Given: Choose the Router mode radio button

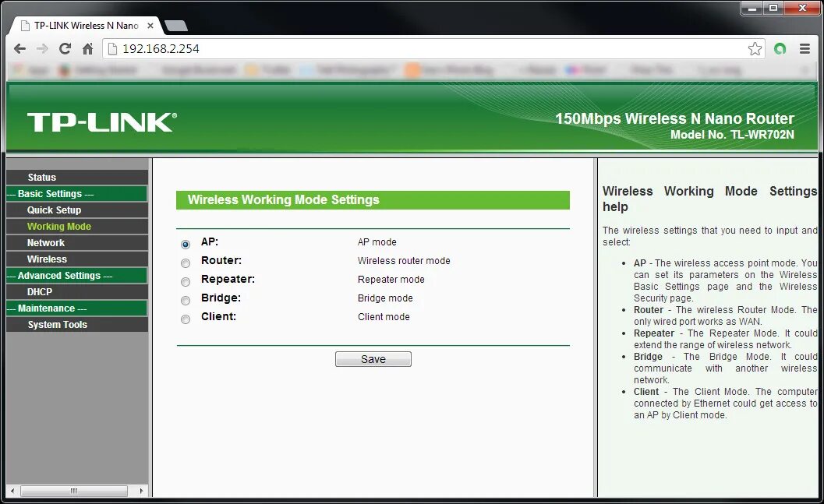Looking at the screenshot, I should [x=186, y=263].
